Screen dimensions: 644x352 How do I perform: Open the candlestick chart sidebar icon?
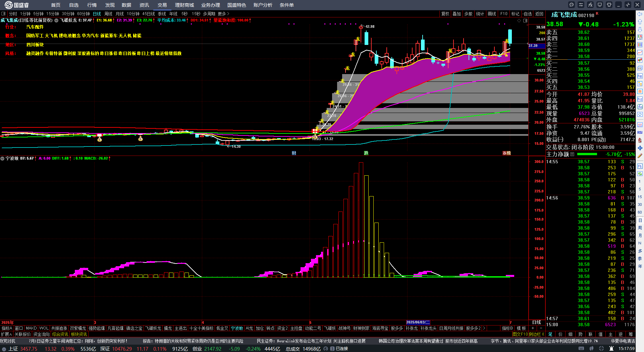640,60
